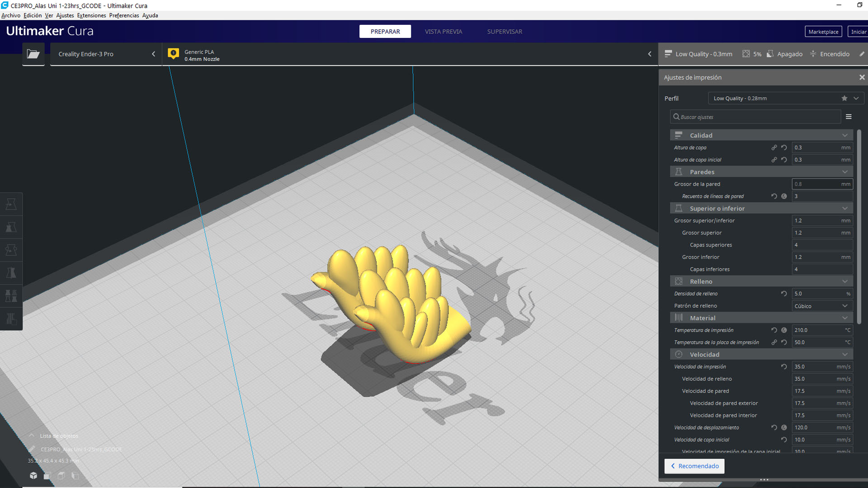Switch to VISTA PREVIA tab

tap(443, 32)
